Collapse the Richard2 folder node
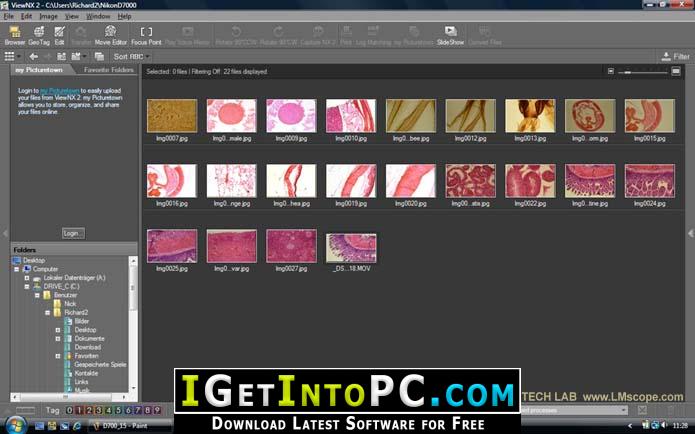 point(47,313)
